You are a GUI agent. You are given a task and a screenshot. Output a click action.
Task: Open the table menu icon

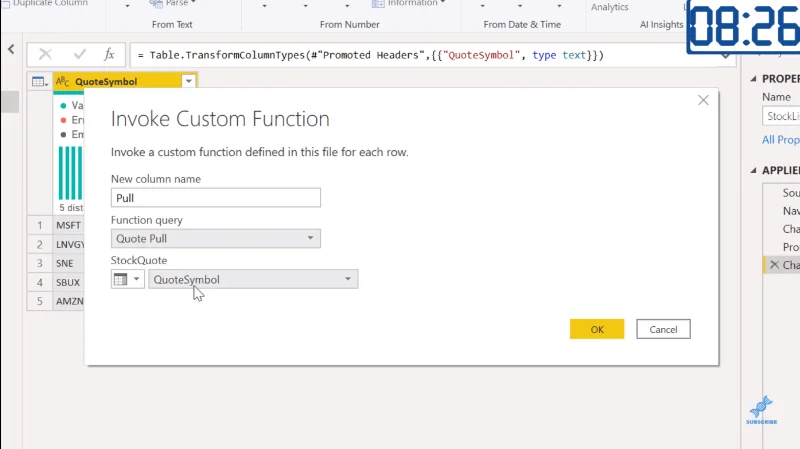tap(39, 82)
